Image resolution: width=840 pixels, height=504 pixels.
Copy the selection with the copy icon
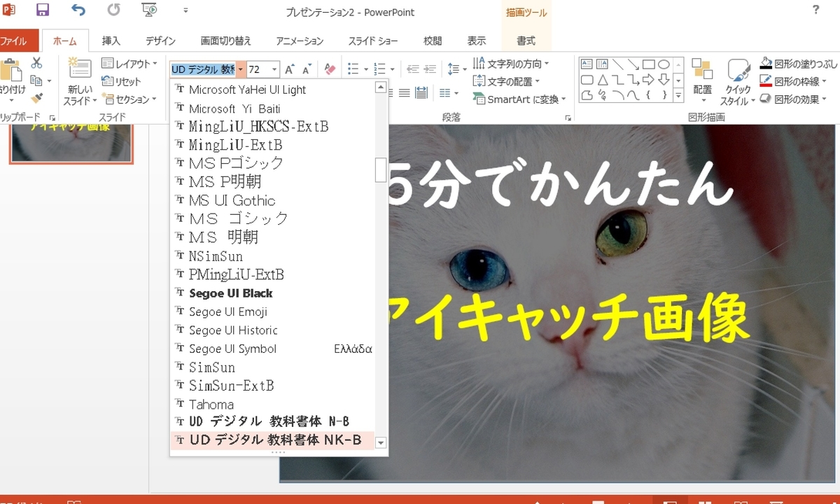(x=36, y=81)
